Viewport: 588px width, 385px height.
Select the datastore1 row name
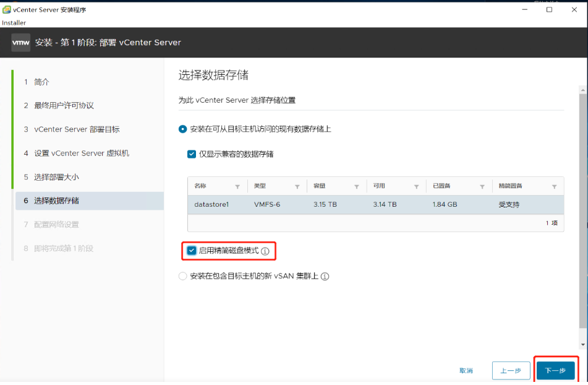pyautogui.click(x=211, y=204)
